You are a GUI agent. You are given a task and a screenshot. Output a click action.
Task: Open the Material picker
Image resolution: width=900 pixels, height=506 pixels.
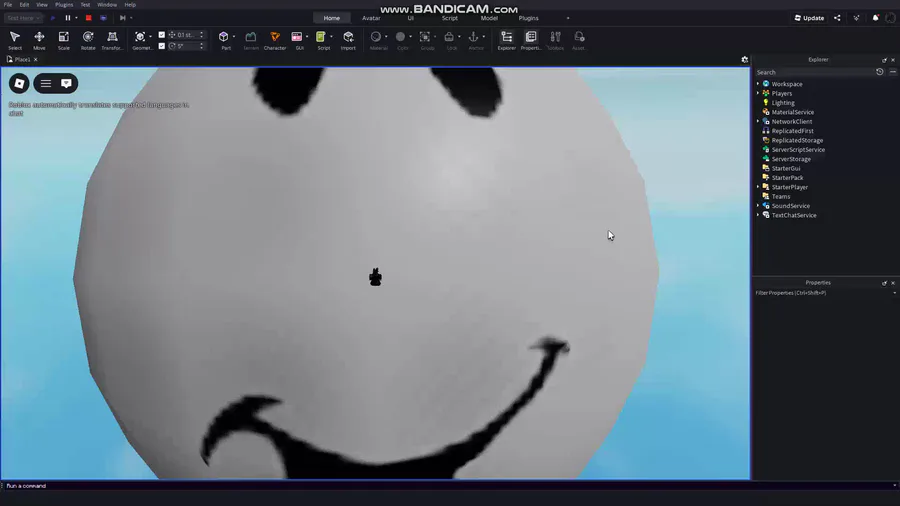(x=376, y=40)
